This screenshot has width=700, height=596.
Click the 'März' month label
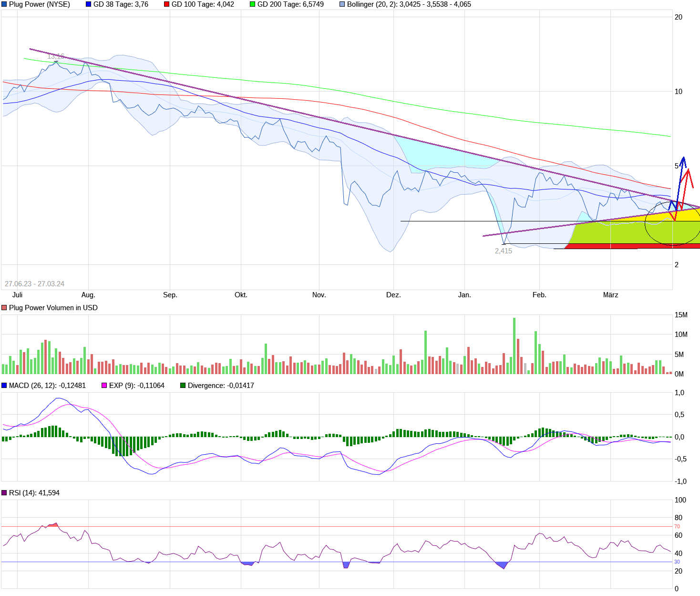(610, 295)
